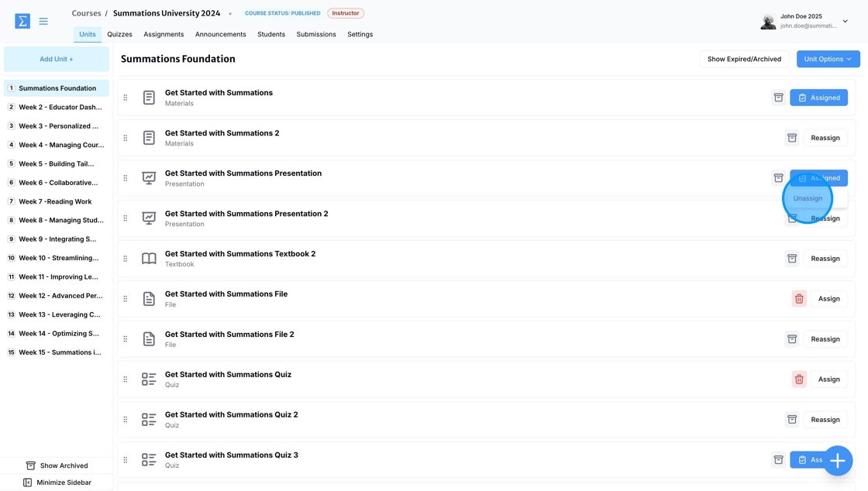Click the floating plus add button
Image resolution: width=868 pixels, height=491 pixels.
[837, 461]
